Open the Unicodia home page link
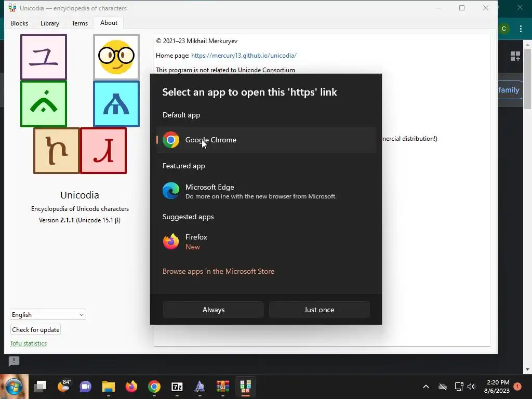Image resolution: width=532 pixels, height=399 pixels. (244, 55)
